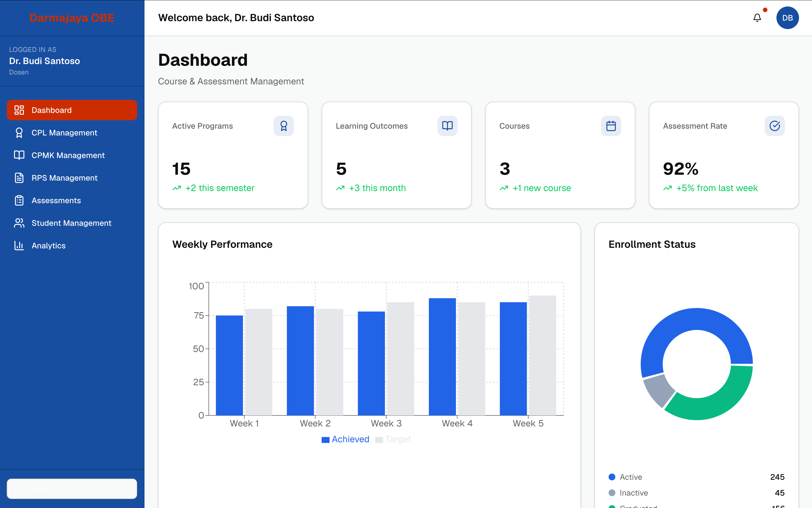Open Analytics from the sidebar
812x508 pixels.
[x=72, y=245]
